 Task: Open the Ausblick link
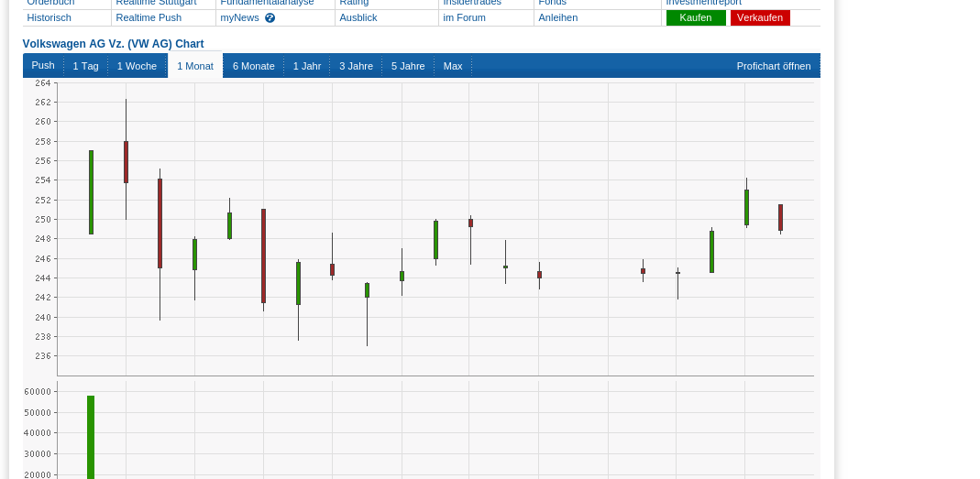click(358, 17)
